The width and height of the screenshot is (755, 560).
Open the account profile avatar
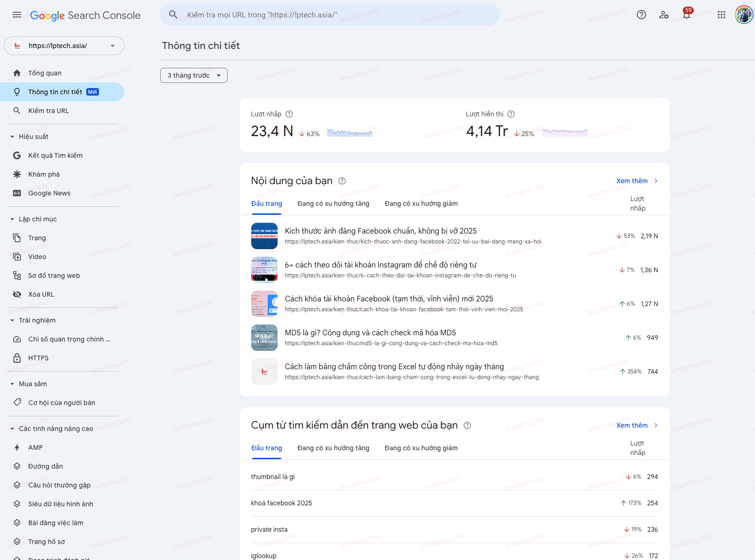744,15
